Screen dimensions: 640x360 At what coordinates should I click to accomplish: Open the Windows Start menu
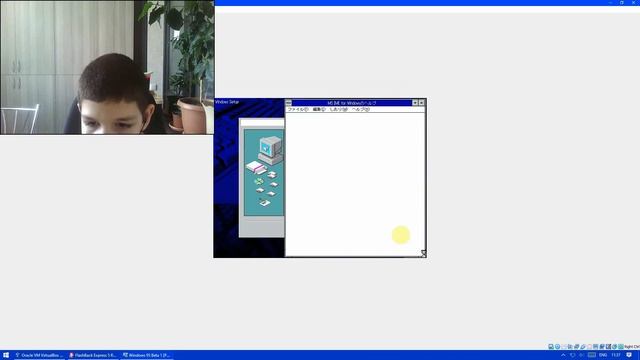pos(6,355)
